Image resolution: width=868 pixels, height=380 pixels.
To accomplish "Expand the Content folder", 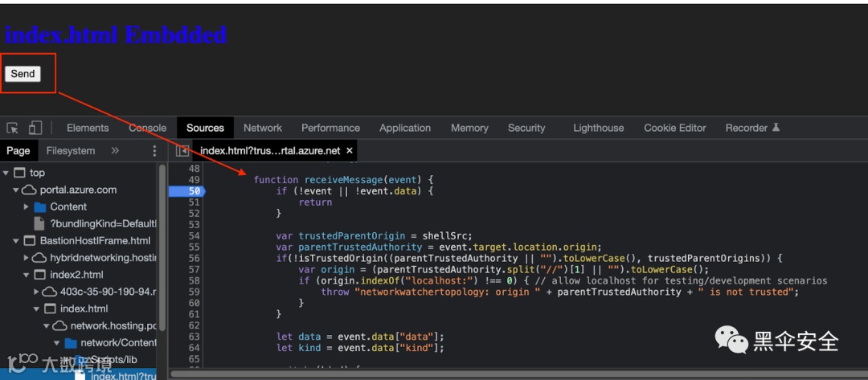I will click(x=26, y=206).
